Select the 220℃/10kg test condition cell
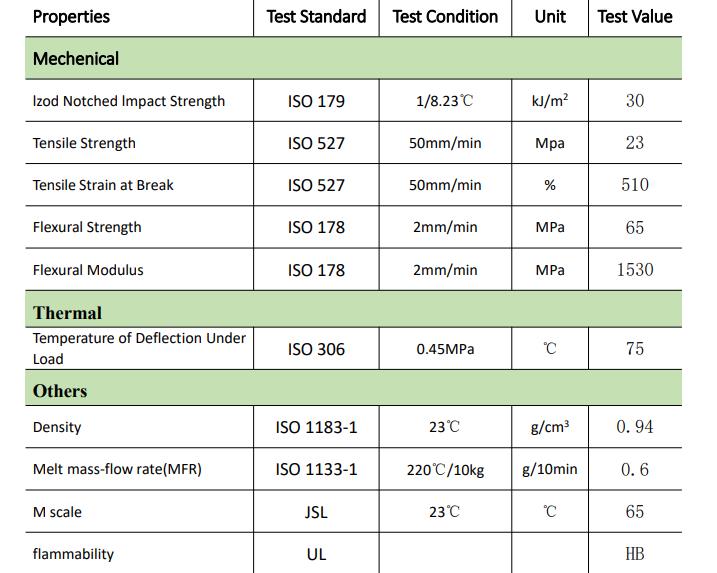Viewport: 717px width, 573px height. tap(445, 470)
